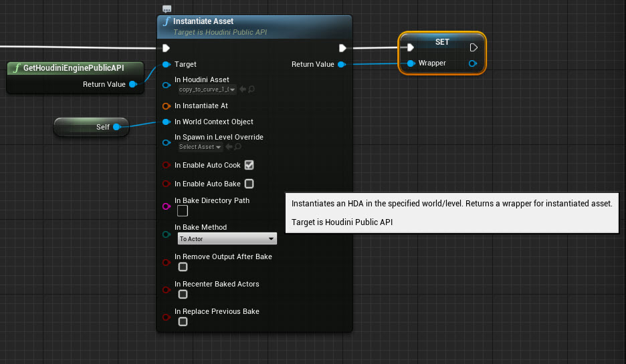The height and width of the screenshot is (364, 626).
Task: Check In Replace Previous Bake
Action: tap(183, 322)
